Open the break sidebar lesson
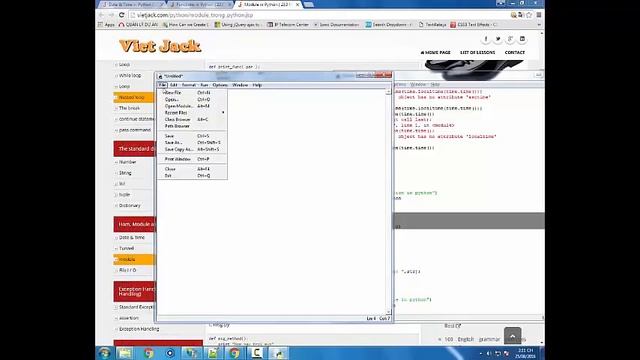This screenshot has height=360, width=640. coord(129,108)
